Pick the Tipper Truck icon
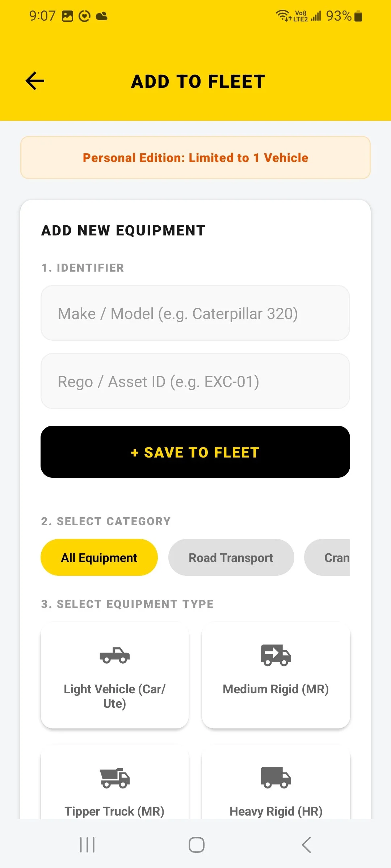The height and width of the screenshot is (868, 391). [115, 778]
